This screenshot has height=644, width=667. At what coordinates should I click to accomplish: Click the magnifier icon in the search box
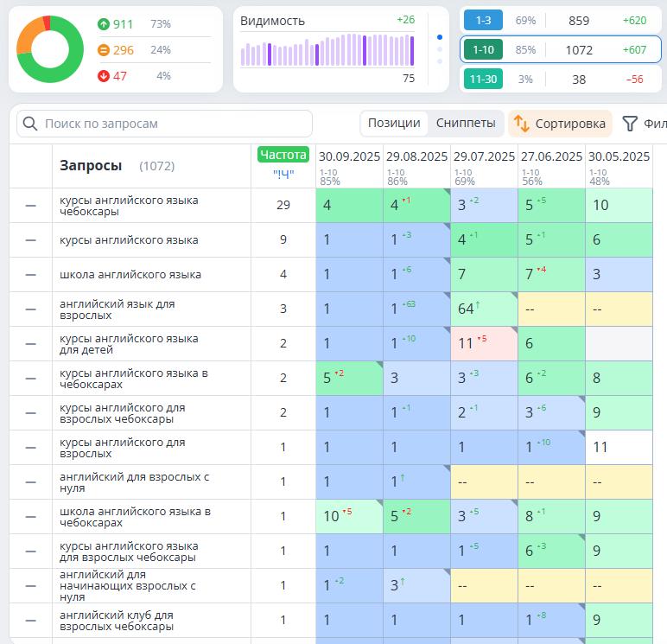pos(31,124)
